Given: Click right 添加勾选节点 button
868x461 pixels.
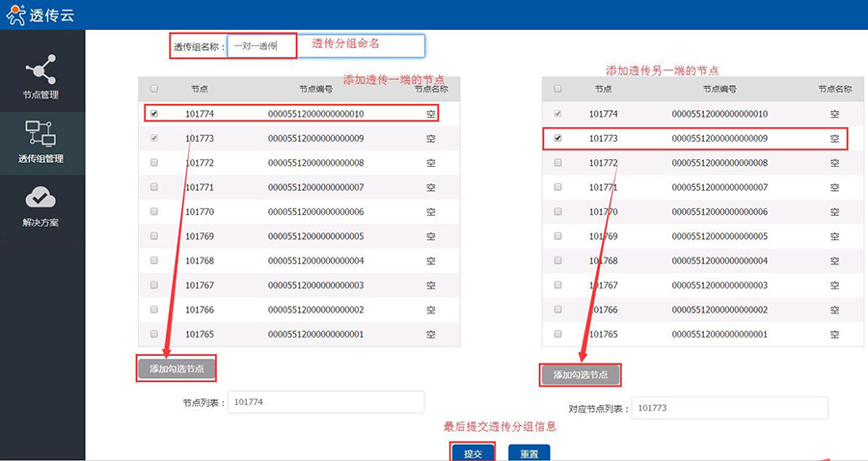Looking at the screenshot, I should (580, 374).
